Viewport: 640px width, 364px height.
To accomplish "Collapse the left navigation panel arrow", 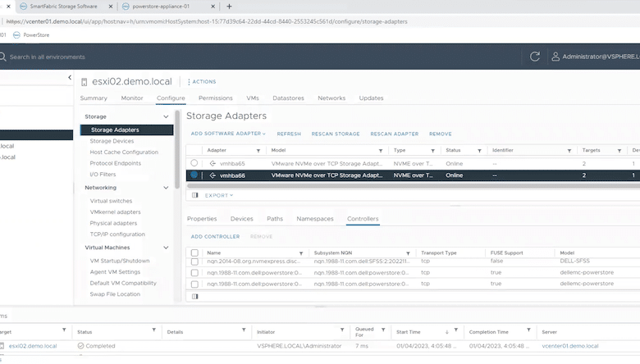I will tap(70, 77).
